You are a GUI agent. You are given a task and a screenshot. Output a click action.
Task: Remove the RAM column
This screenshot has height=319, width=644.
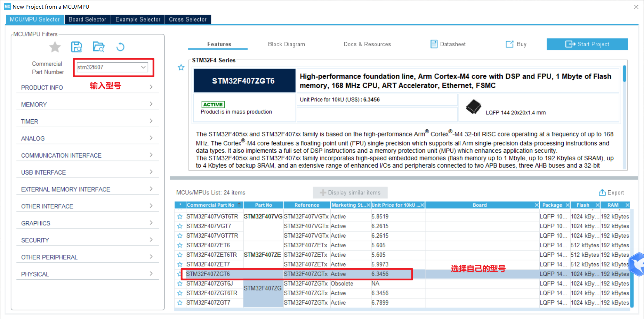pyautogui.click(x=627, y=205)
